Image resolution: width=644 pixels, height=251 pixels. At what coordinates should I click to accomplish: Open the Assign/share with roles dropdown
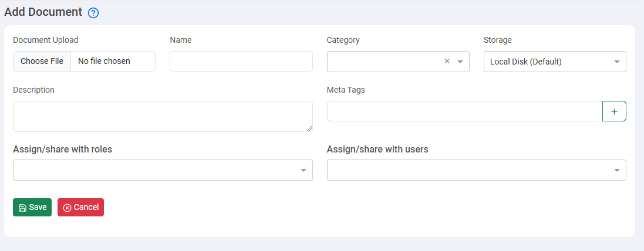(162, 170)
